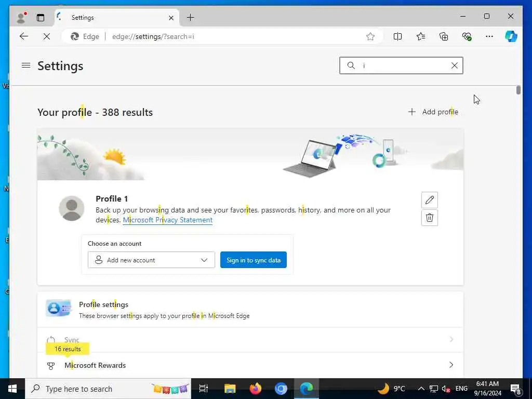Screen dimensions: 532x399
Task: Delete Profile 1 with trash icon
Action: [430, 218]
